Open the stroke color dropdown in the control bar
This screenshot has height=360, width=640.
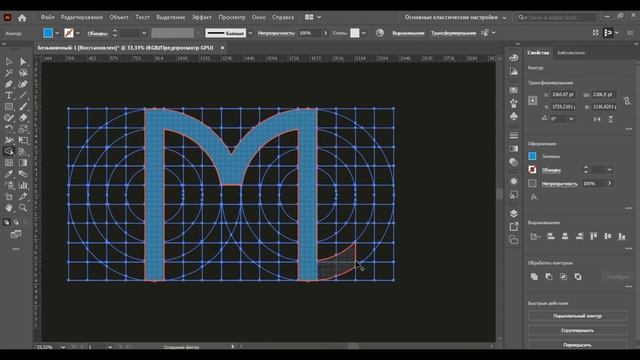[x=78, y=33]
